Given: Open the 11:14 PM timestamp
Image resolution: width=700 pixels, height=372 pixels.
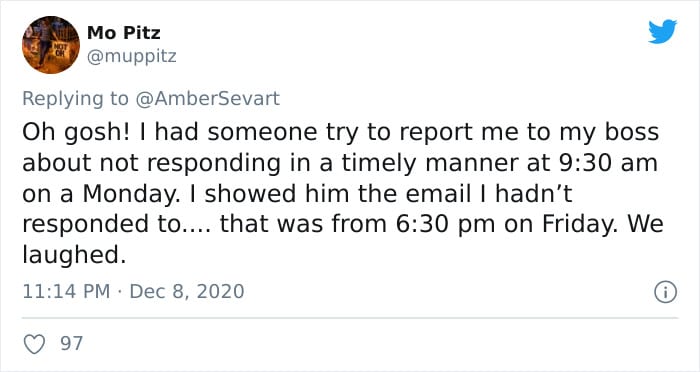Looking at the screenshot, I should click(x=66, y=292).
